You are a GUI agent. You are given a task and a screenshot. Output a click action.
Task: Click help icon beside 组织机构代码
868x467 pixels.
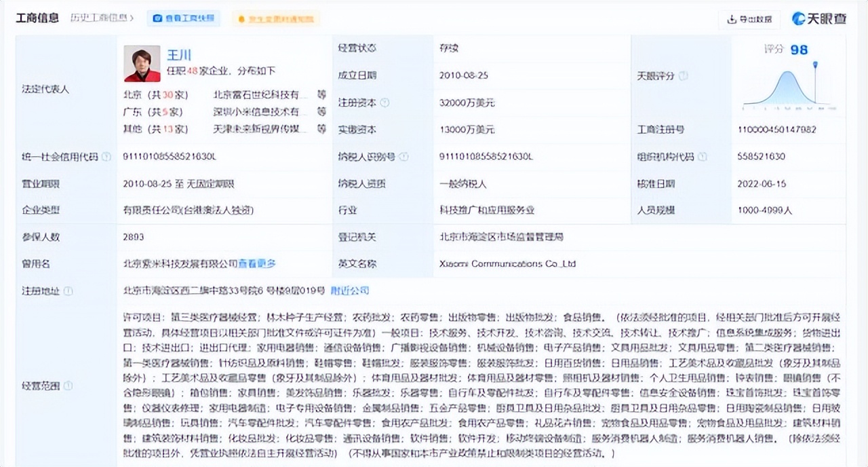pyautogui.click(x=703, y=157)
